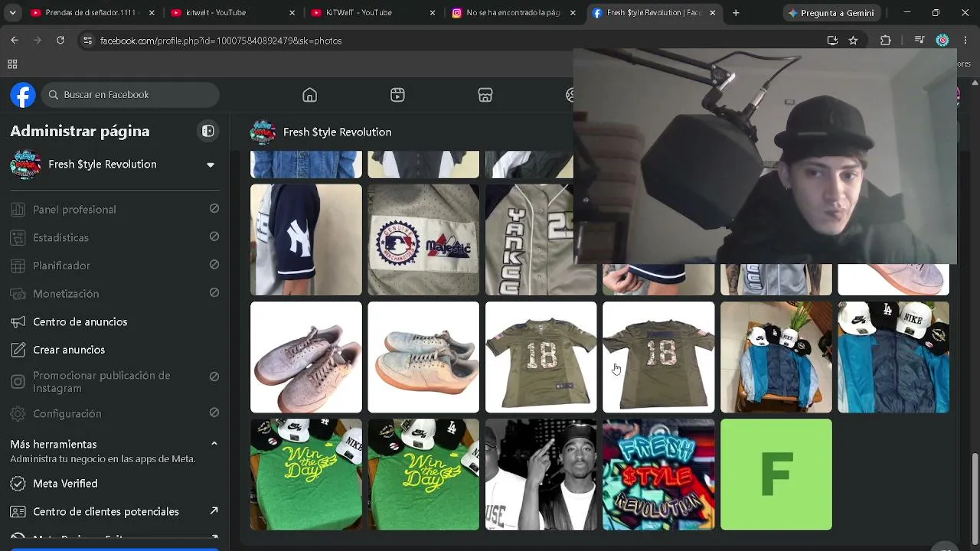The height and width of the screenshot is (551, 980).
Task: Click the pencil icon for Crear anuncios
Action: point(18,350)
